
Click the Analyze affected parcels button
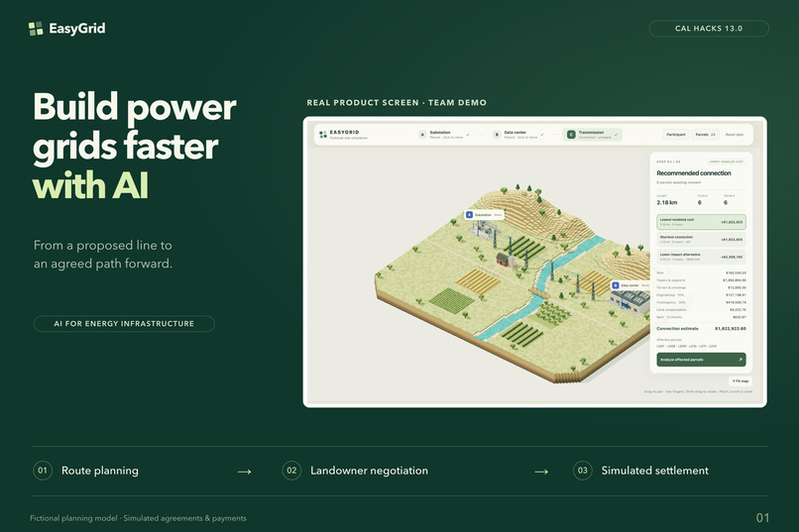coord(701,360)
